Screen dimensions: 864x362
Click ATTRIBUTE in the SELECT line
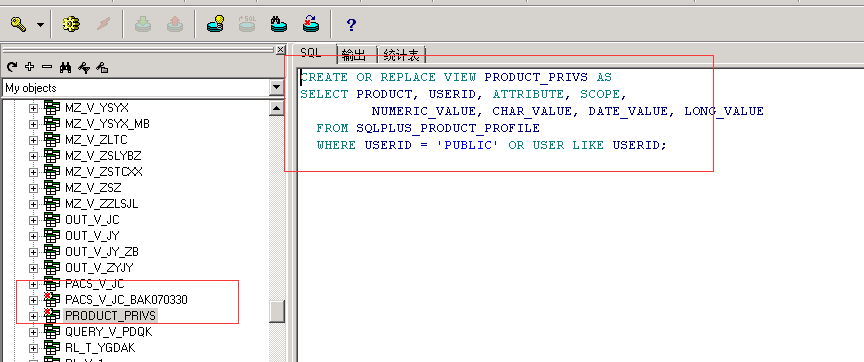click(x=528, y=94)
